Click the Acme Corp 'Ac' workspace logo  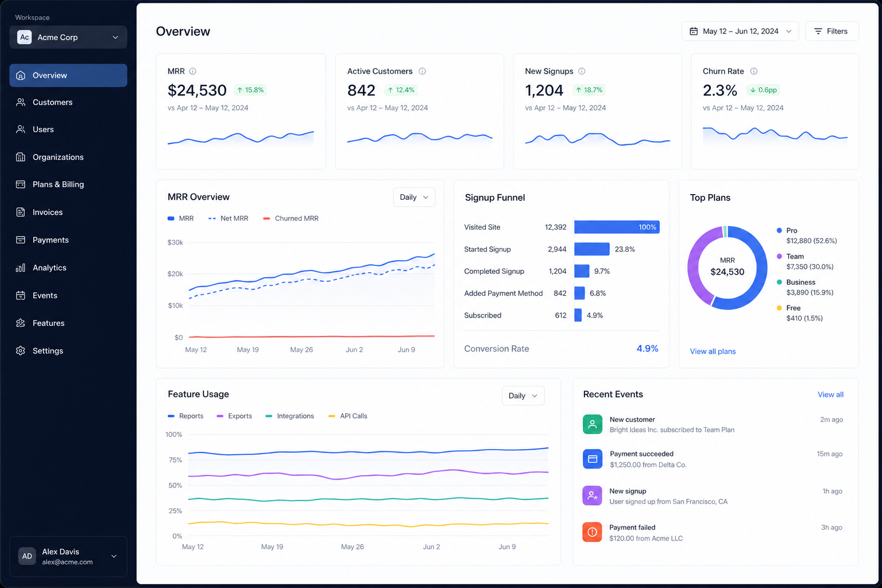[x=24, y=37]
